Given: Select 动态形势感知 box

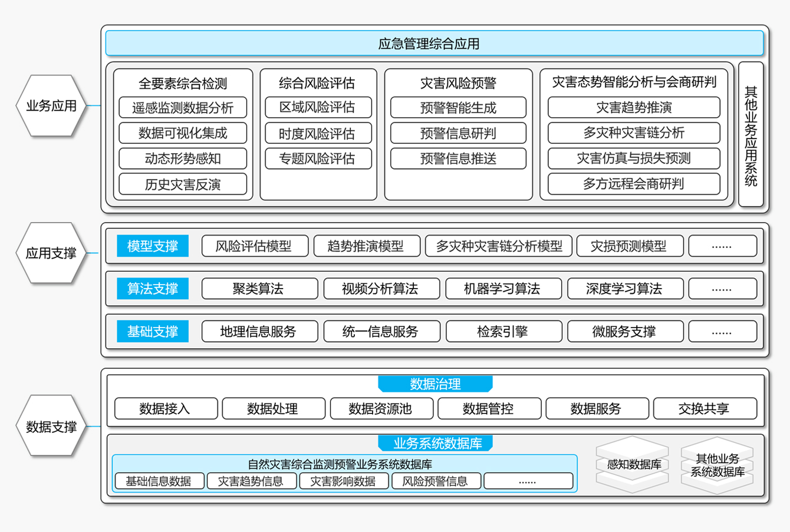Looking at the screenshot, I should pyautogui.click(x=183, y=158).
